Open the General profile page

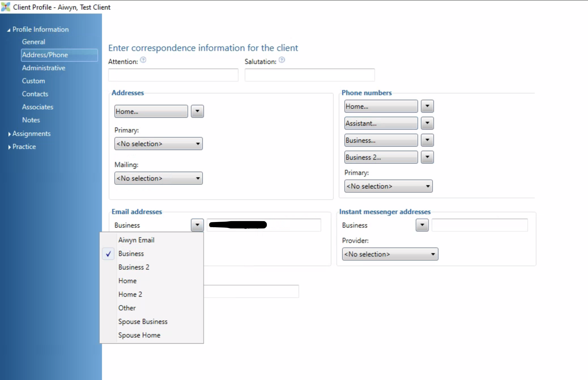click(33, 42)
